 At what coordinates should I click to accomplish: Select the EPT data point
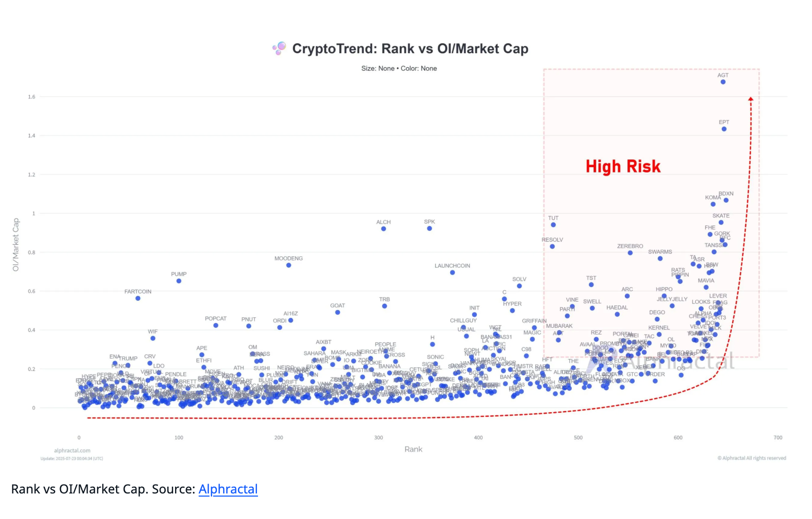click(724, 129)
